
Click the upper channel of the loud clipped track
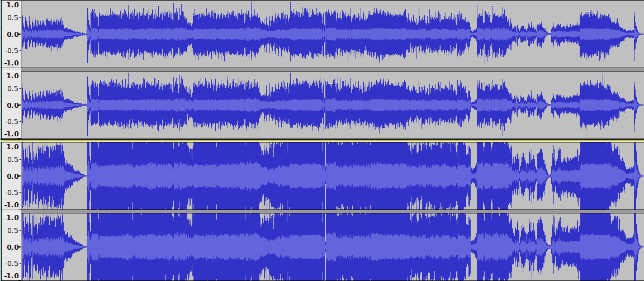[x=332, y=176]
